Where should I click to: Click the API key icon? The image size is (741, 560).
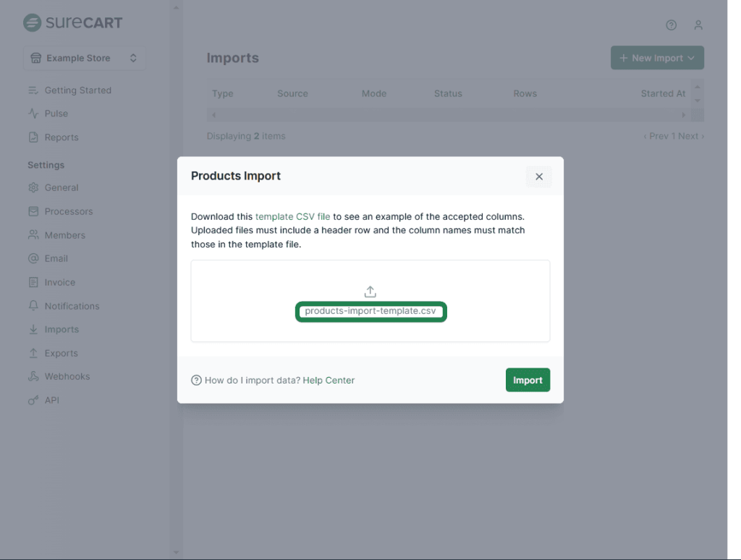click(33, 400)
